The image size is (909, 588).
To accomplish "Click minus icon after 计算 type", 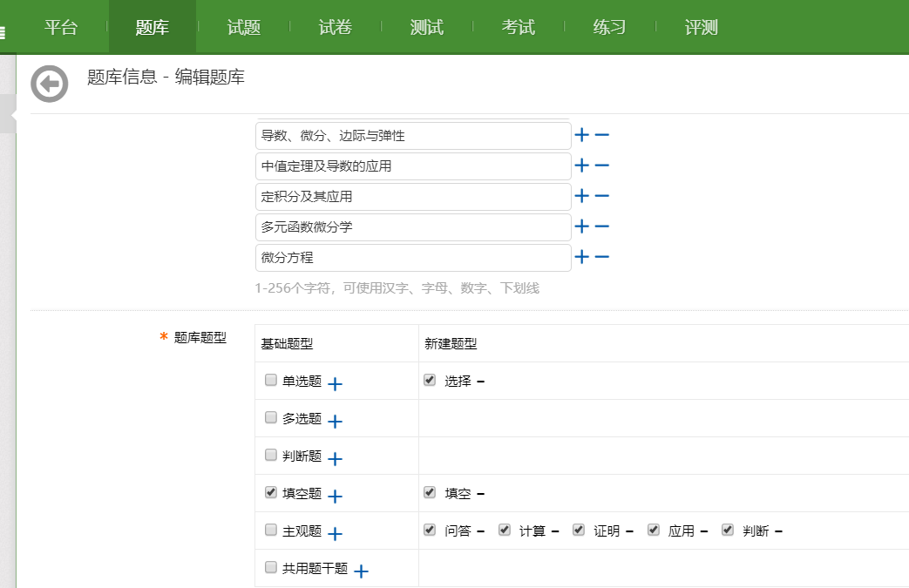I will click(555, 531).
